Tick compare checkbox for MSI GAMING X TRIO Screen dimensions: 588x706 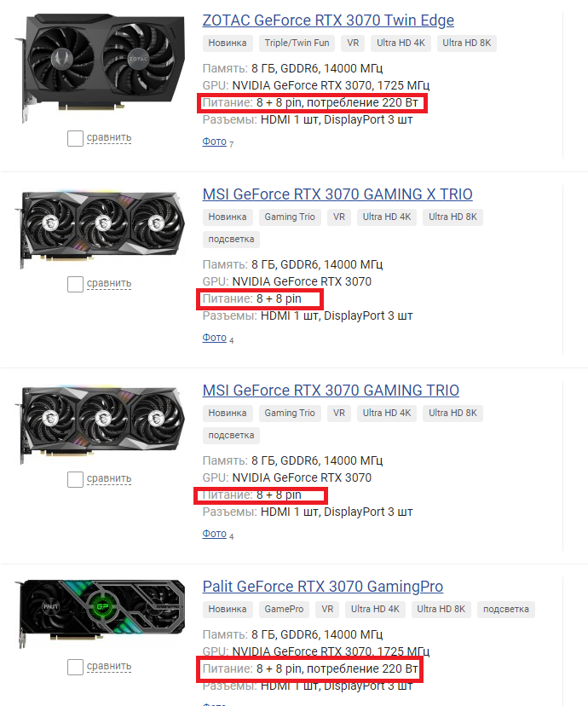(75, 284)
